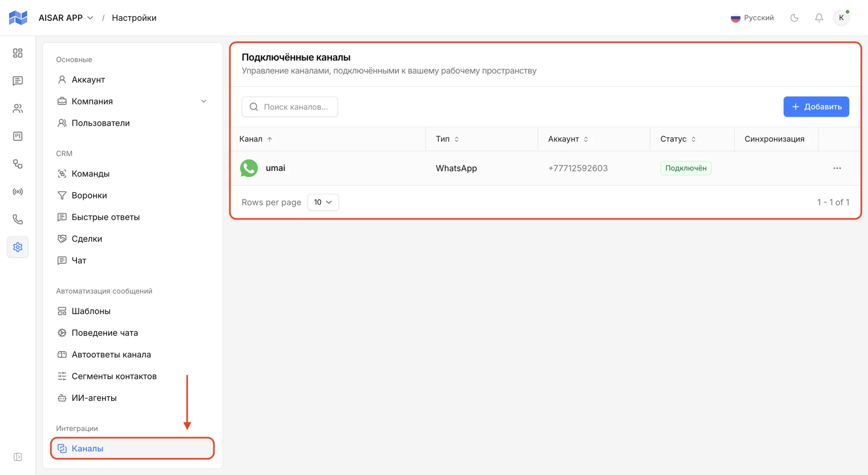
Task: Select Каналы under Интеграции
Action: pos(132,448)
